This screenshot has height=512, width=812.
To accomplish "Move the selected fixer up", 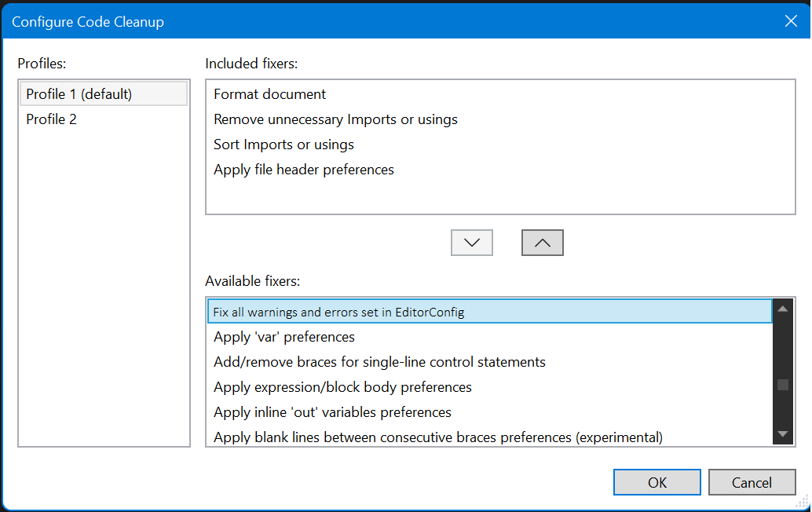I will pos(542,242).
